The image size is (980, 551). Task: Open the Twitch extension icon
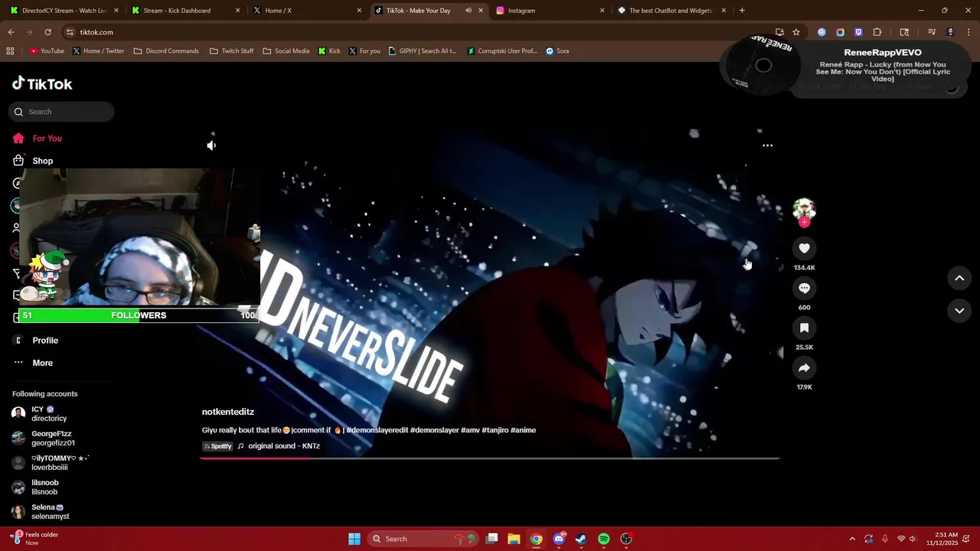858,32
